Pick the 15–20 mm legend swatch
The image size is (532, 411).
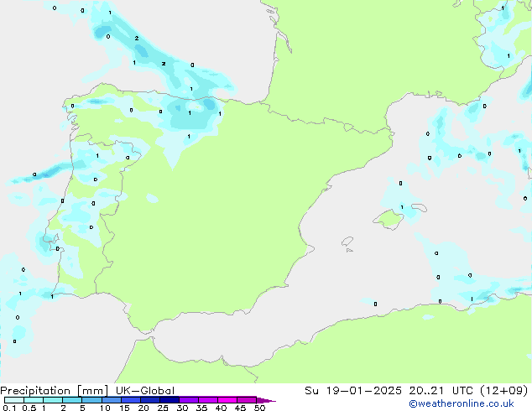pos(130,400)
